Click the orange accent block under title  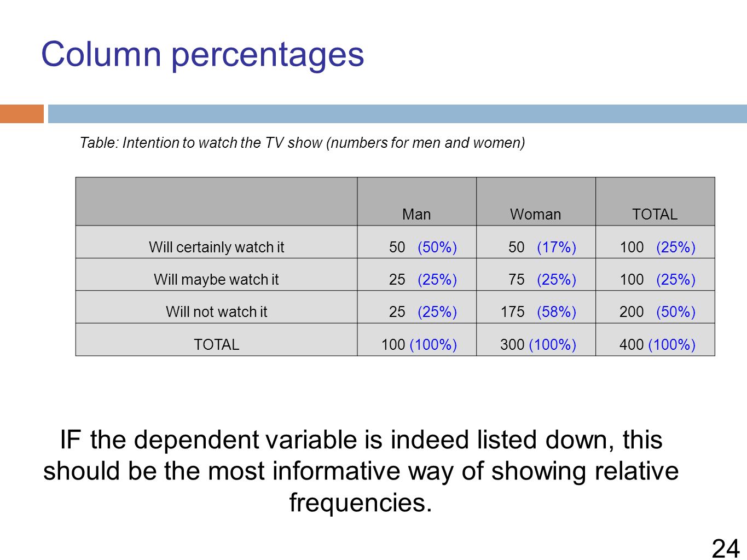click(x=22, y=114)
